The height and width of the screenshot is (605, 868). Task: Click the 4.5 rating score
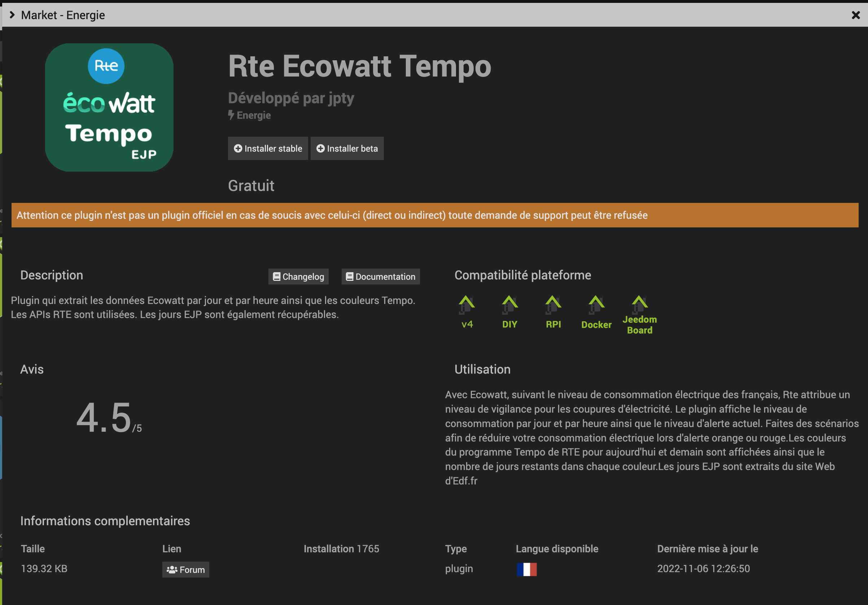(109, 418)
